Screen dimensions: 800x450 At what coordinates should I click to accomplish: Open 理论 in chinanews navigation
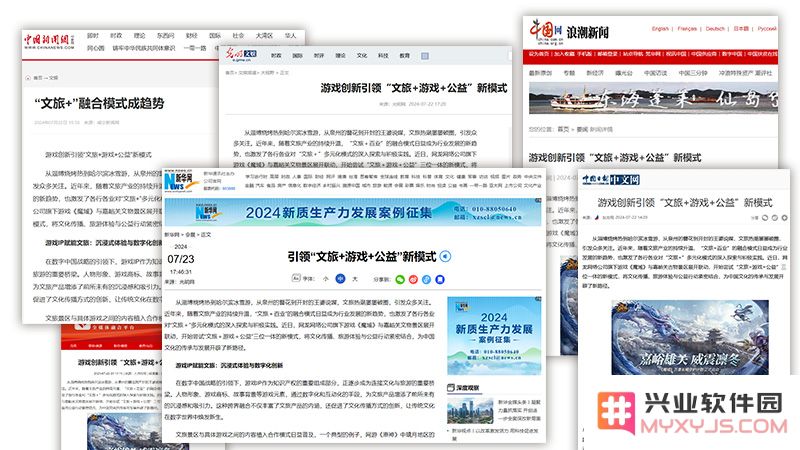139,36
